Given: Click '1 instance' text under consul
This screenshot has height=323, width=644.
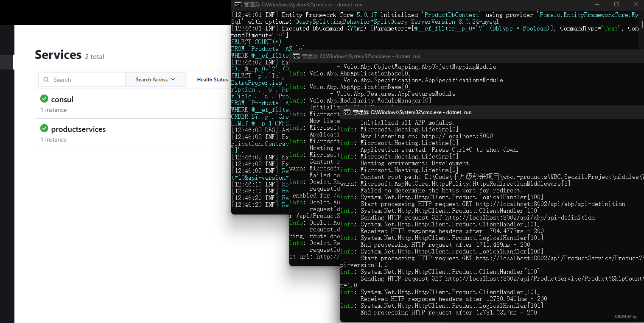Looking at the screenshot, I should 53,110.
